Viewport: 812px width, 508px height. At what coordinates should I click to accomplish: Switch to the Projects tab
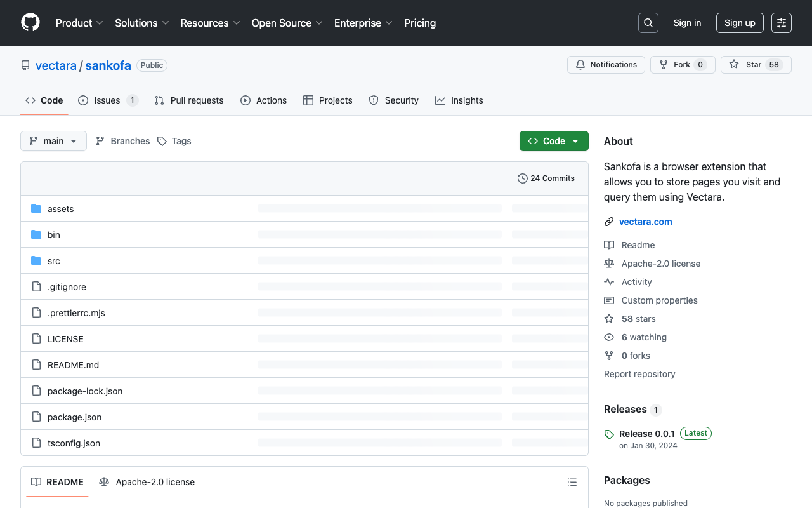[328, 100]
